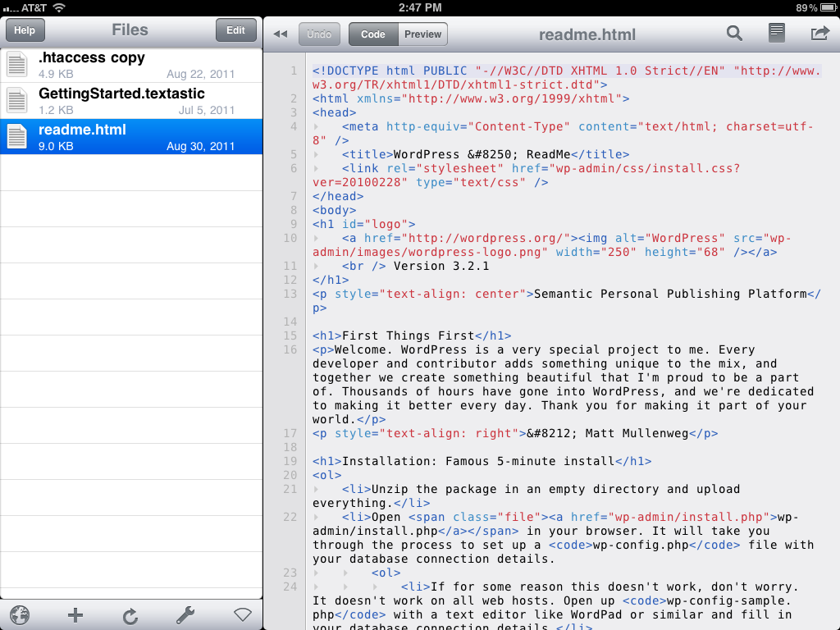The height and width of the screenshot is (630, 840).
Task: Open GettingStarted.textastic file name
Action: pyautogui.click(x=121, y=94)
